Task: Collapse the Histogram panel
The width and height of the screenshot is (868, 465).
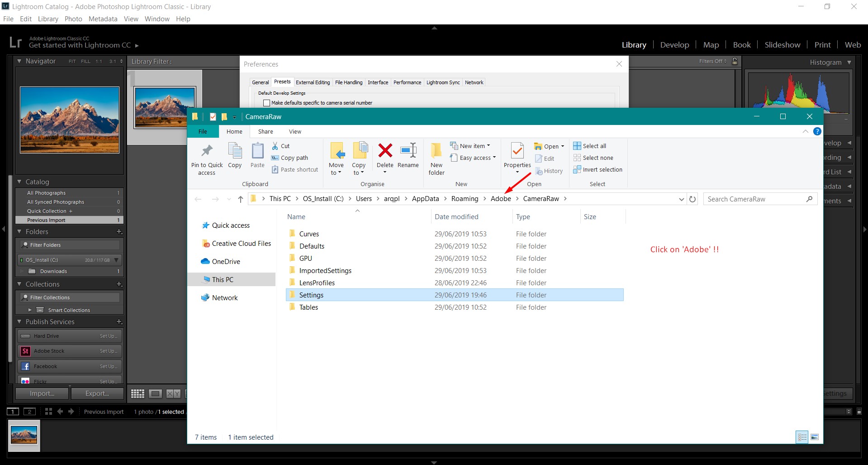Action: pyautogui.click(x=849, y=62)
